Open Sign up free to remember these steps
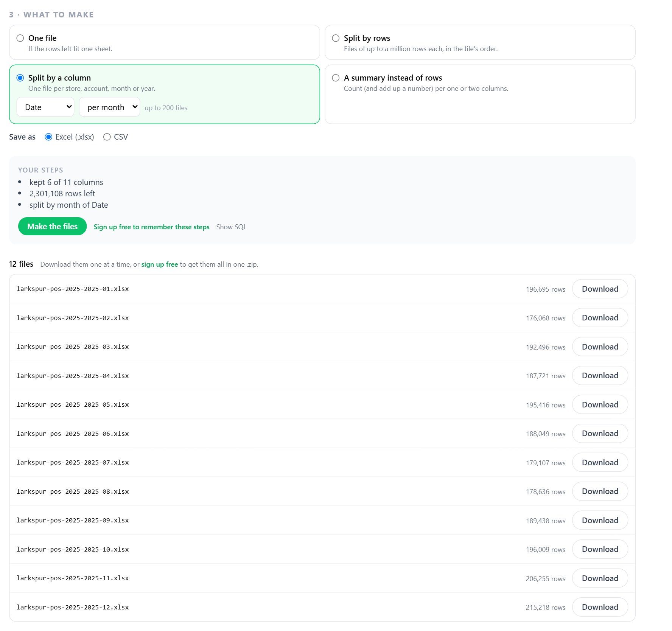672x631 pixels. (x=151, y=227)
